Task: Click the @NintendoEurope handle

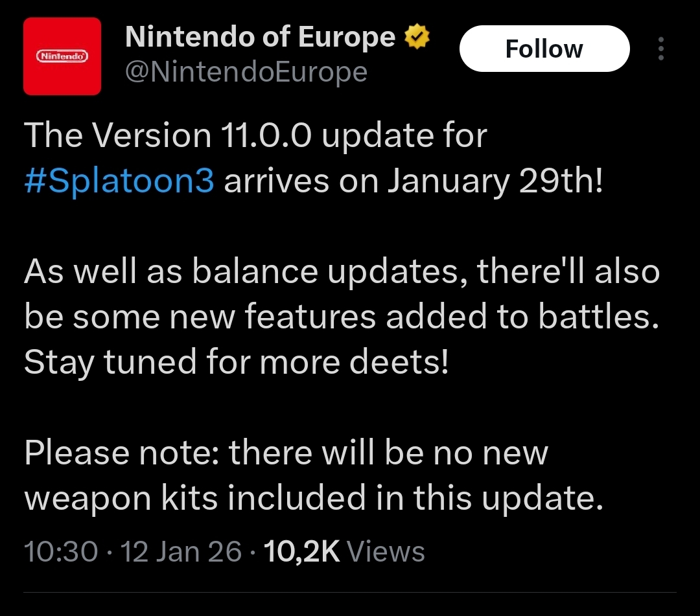Action: (246, 72)
